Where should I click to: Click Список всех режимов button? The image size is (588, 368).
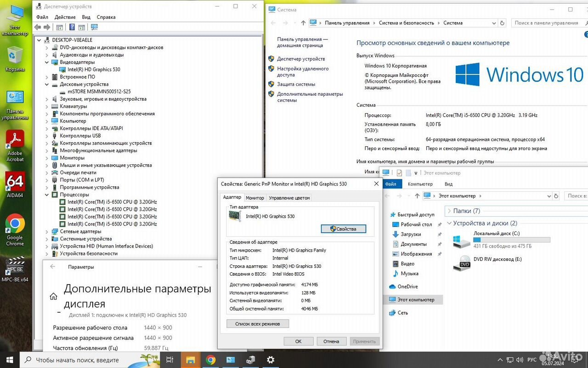pyautogui.click(x=258, y=324)
